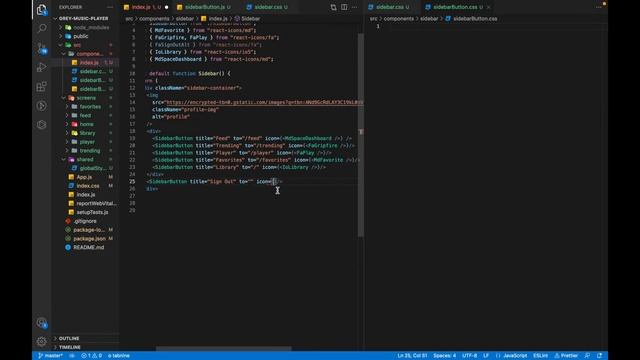Click the sync changes icon in status bar
Viewport: 640px width, 360px height.
tap(72, 356)
